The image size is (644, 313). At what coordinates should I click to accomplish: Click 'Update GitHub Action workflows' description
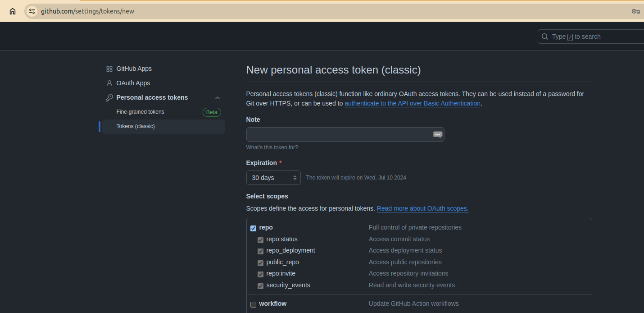(x=414, y=304)
